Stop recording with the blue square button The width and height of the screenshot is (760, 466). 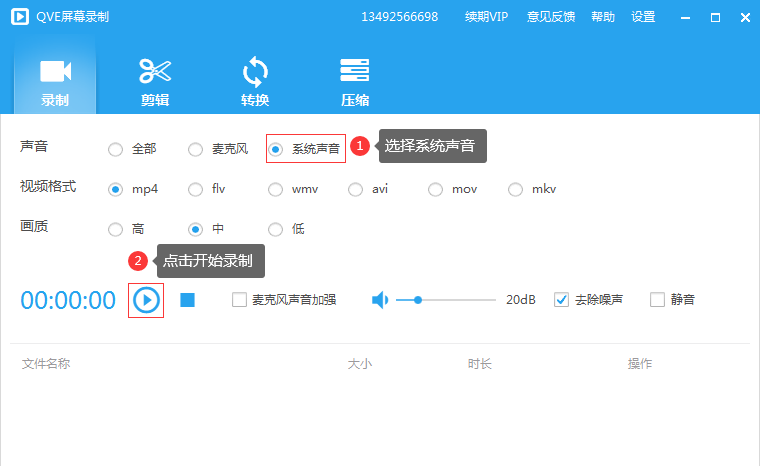187,300
